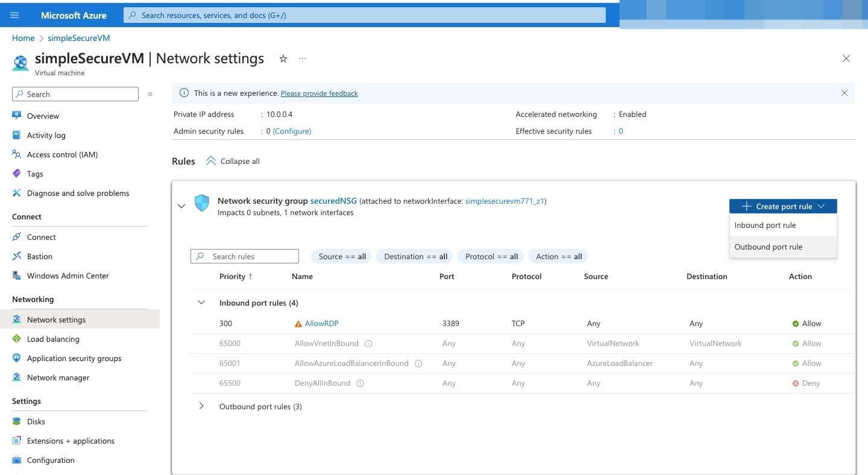Click the Disks icon in sidebar

pyautogui.click(x=17, y=421)
